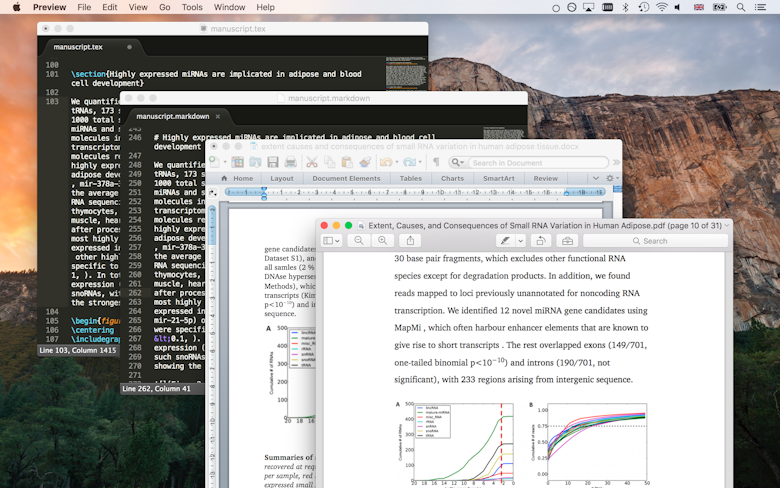780x488 pixels.
Task: Open the templates gallery icon in Word toolbar
Action: (237, 162)
